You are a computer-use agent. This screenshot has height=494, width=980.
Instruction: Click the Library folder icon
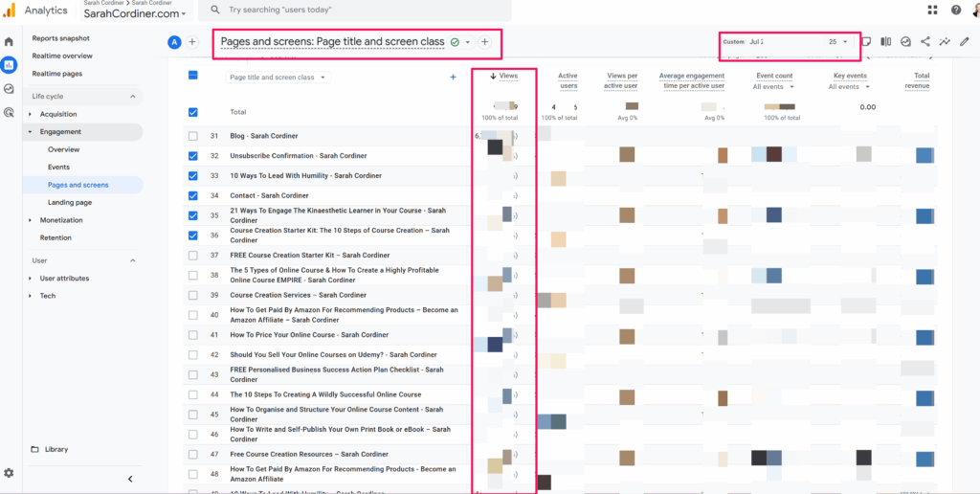pyautogui.click(x=34, y=449)
